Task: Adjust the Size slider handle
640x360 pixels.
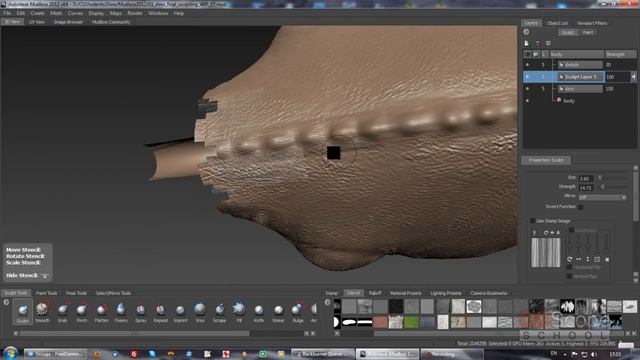Action: [x=600, y=178]
